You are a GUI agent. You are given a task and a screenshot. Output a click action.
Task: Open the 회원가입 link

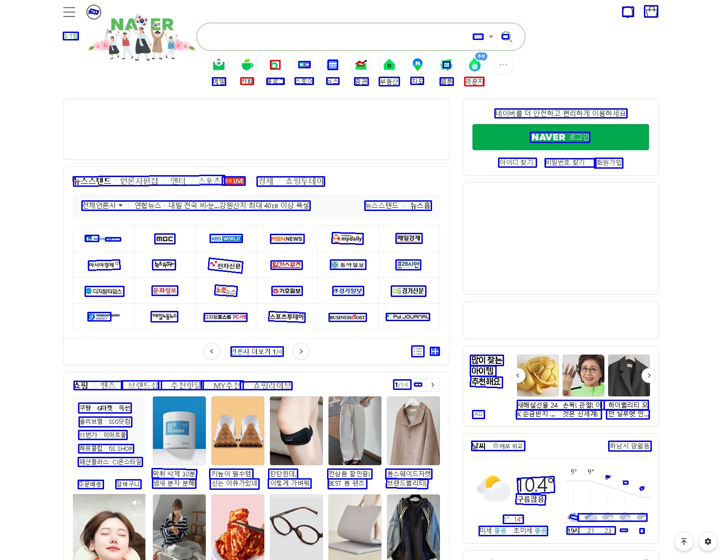pos(609,163)
